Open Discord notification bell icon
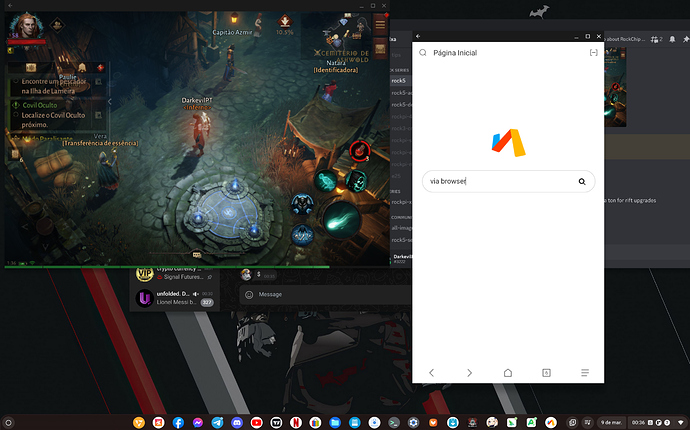Viewport: 690px width, 430px height. pos(672,39)
